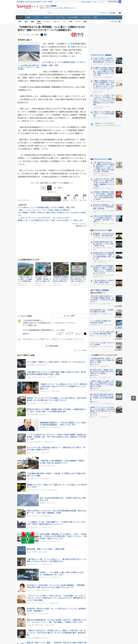Open the comment count bubble showing 96
The image size is (138, 644).
(x=32, y=35)
